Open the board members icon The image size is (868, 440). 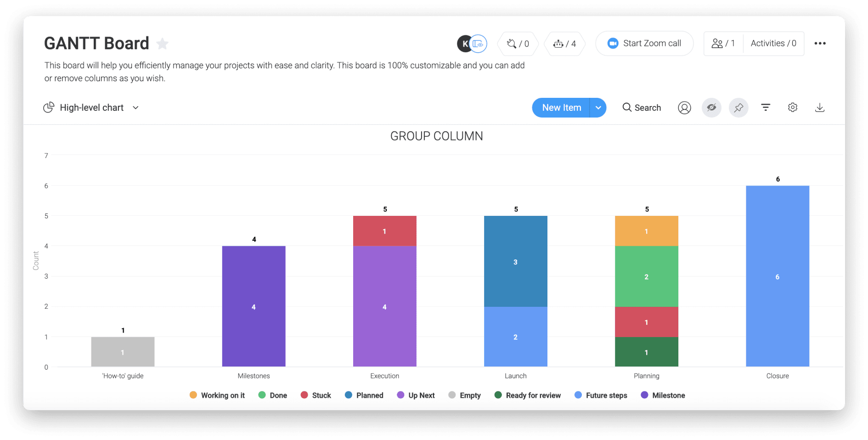pyautogui.click(x=723, y=44)
